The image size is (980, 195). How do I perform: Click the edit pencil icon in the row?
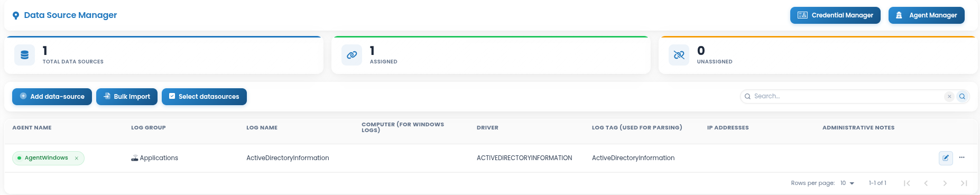[946, 158]
